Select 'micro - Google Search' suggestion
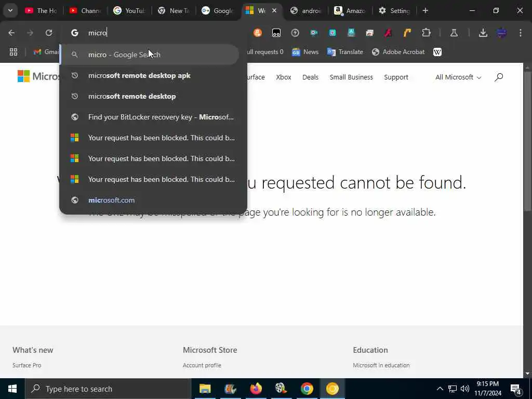Viewport: 532px width, 399px height. tap(150, 54)
